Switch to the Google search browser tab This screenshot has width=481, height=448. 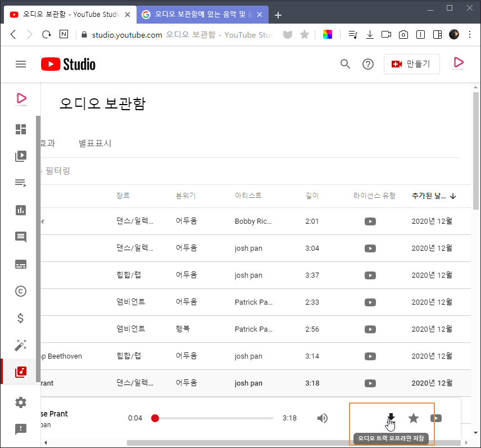click(202, 15)
